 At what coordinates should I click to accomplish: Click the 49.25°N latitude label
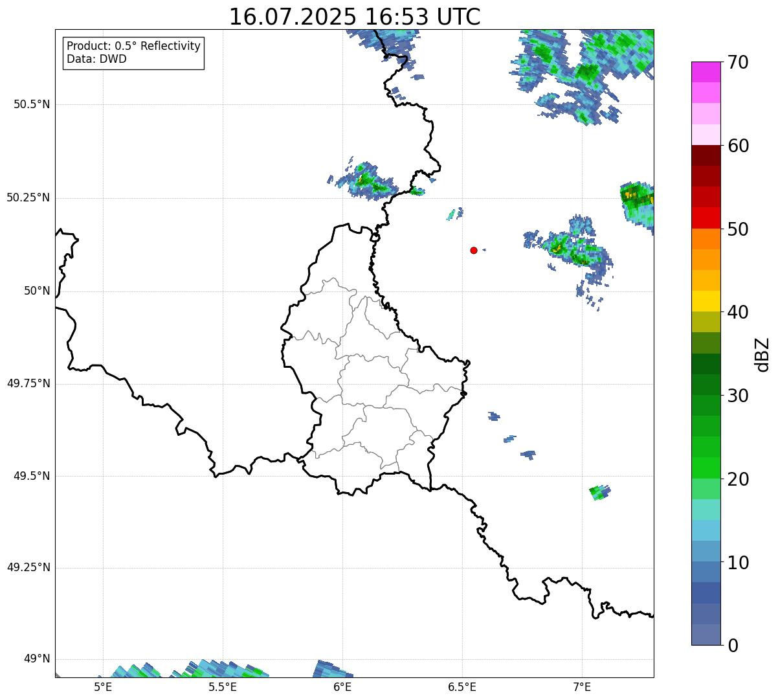28,567
